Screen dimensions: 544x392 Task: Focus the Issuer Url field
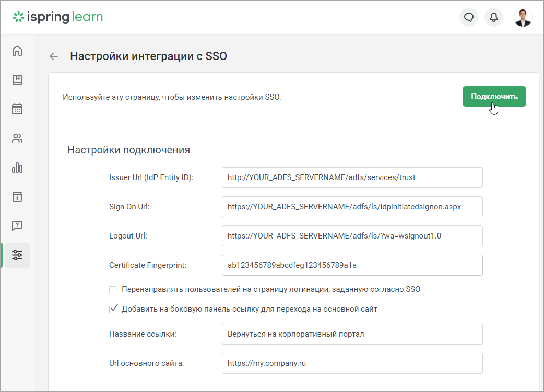click(x=352, y=177)
